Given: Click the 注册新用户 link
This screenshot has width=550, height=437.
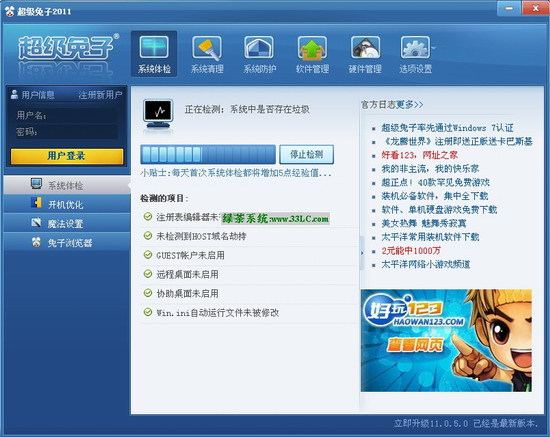Looking at the screenshot, I should (x=100, y=95).
